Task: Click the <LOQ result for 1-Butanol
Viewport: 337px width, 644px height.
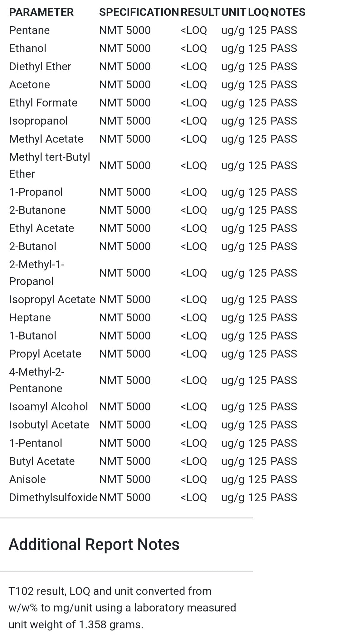Action: point(193,336)
